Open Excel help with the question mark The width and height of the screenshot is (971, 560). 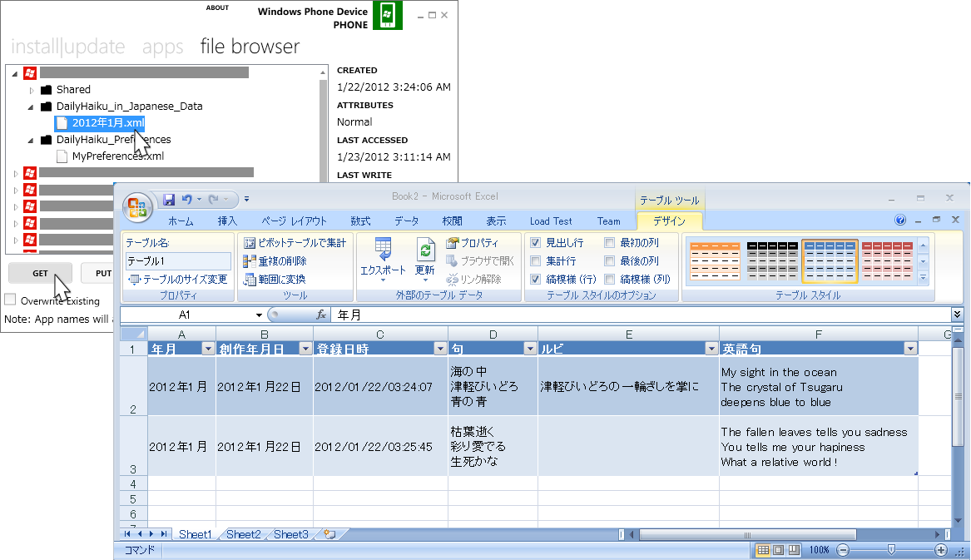900,220
